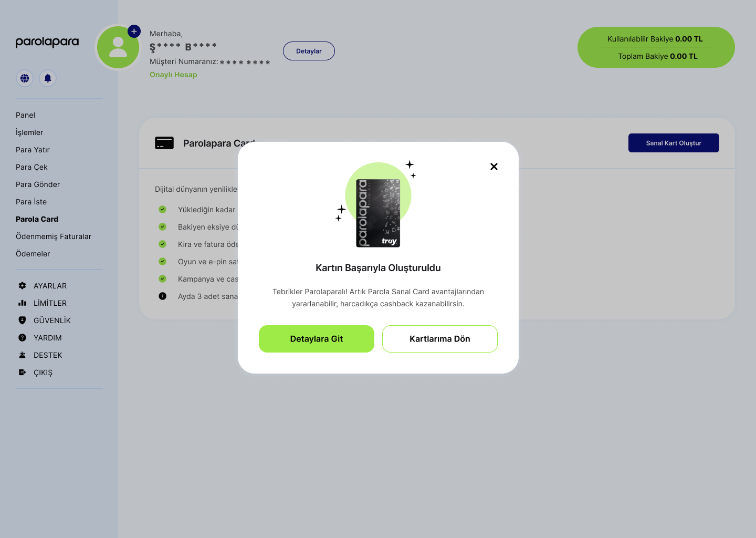The image size is (756, 538).
Task: Open YARDIM label
Action: (x=48, y=338)
